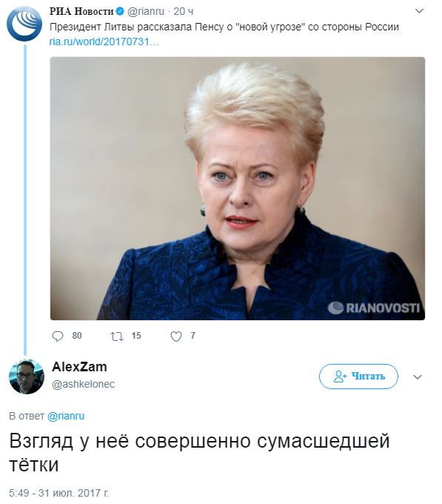Screen dimensions: 442x504
Task: Click the add-person icon in Читать button
Action: 341,377
